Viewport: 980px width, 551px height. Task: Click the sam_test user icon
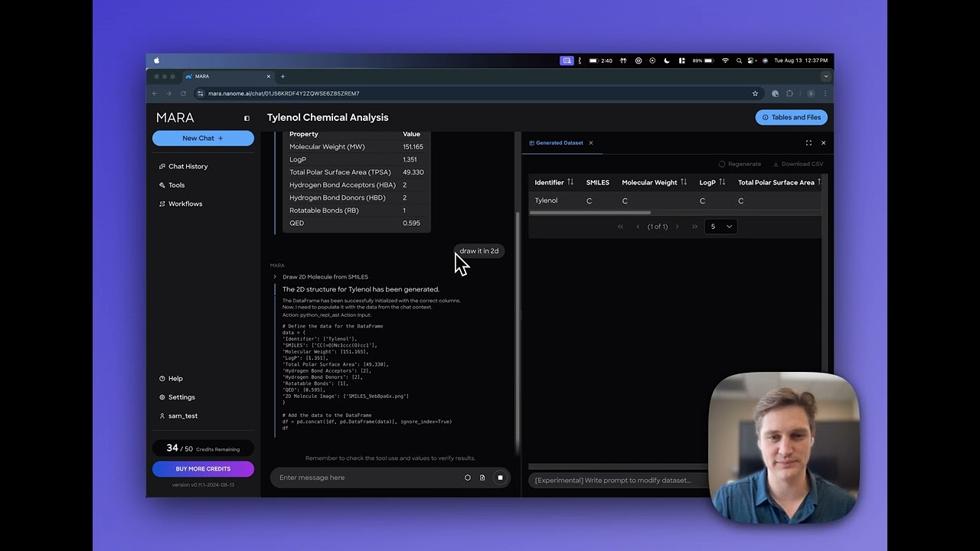coord(162,416)
